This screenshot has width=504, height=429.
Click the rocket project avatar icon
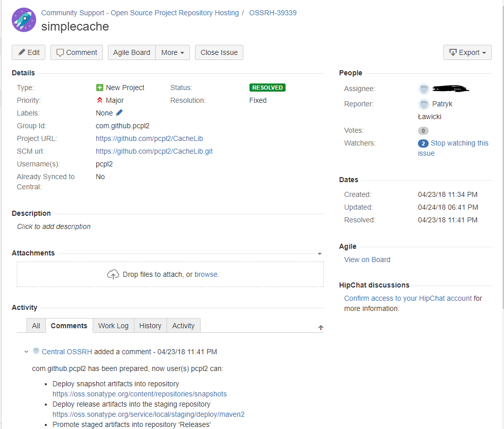pos(23,20)
